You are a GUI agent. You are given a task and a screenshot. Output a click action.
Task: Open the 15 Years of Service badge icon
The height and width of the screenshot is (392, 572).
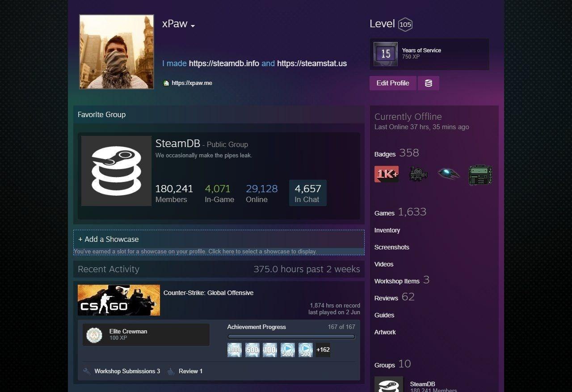point(385,54)
